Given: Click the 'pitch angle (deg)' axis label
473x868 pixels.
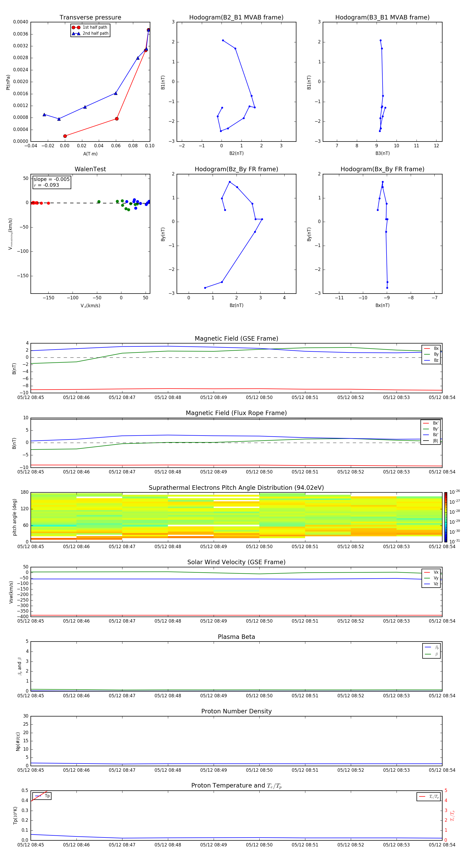Looking at the screenshot, I should click(14, 517).
